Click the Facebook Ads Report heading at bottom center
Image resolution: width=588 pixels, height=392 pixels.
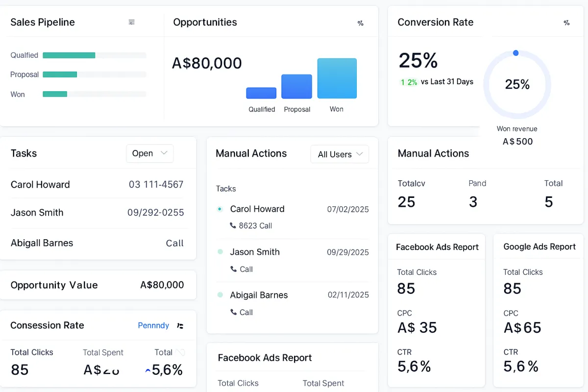tap(265, 358)
